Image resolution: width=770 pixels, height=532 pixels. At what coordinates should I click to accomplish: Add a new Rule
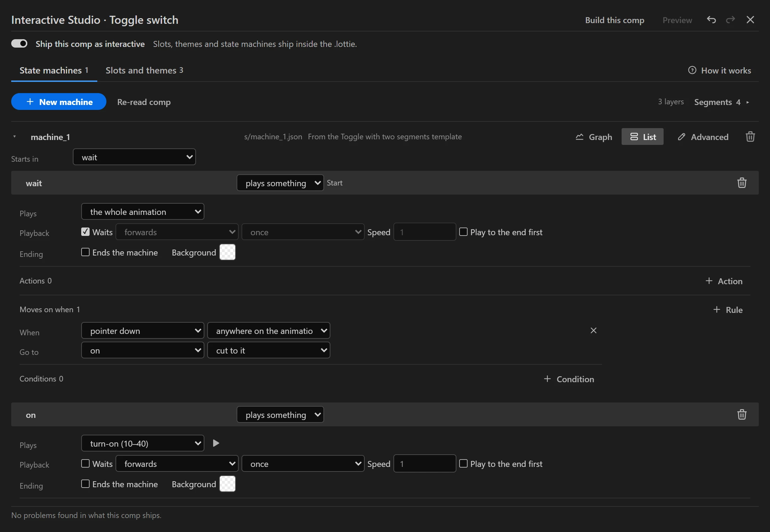pos(728,310)
